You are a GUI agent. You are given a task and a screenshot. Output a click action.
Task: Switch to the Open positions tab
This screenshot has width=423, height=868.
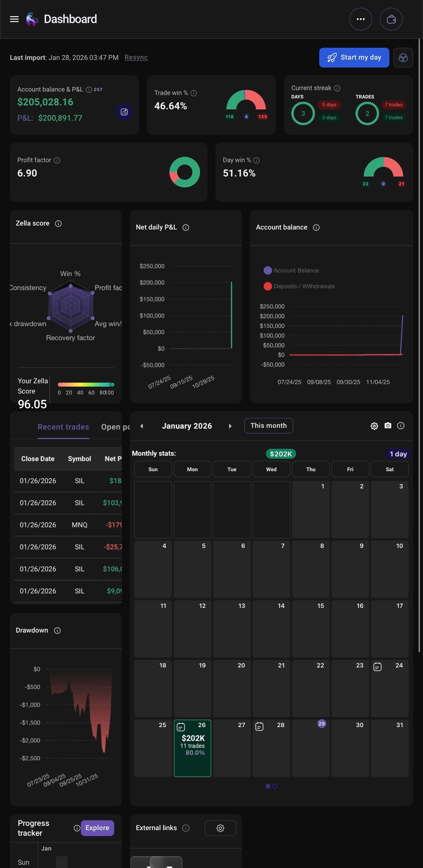click(x=116, y=427)
